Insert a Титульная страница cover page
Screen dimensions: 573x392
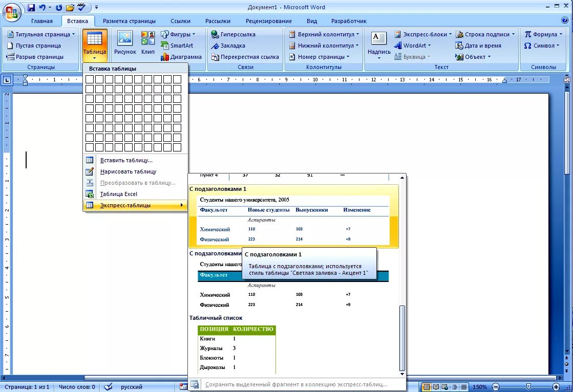click(x=41, y=34)
